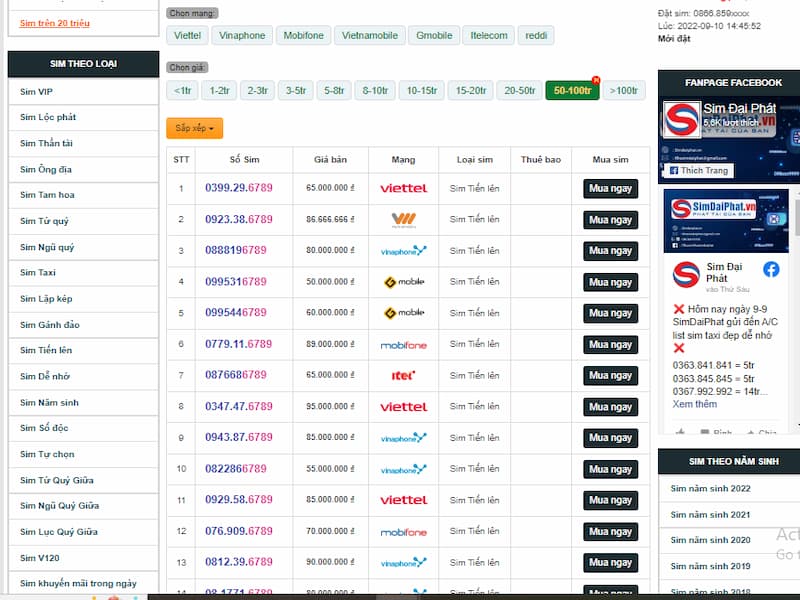Screen dimensions: 800x600
Task: Open Sim năm sinh 2022 link
Action: tap(710, 489)
